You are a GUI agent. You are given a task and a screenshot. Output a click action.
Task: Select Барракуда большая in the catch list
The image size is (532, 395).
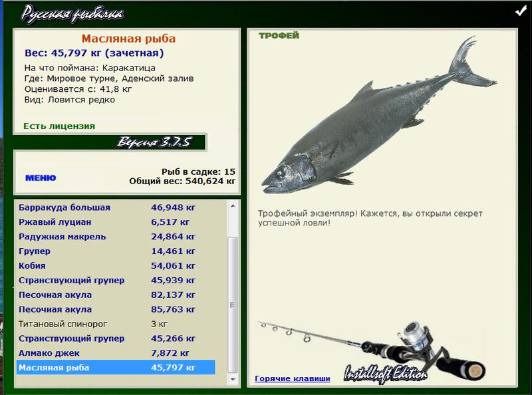[65, 207]
